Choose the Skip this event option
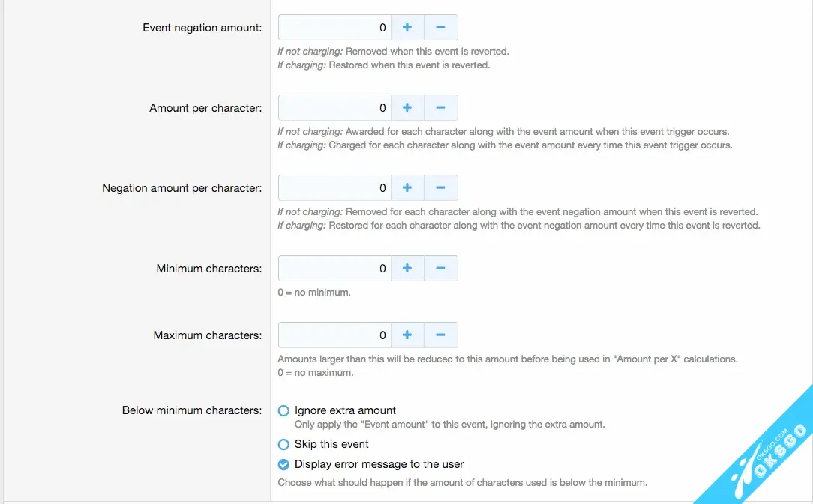The height and width of the screenshot is (504, 813). [x=283, y=444]
